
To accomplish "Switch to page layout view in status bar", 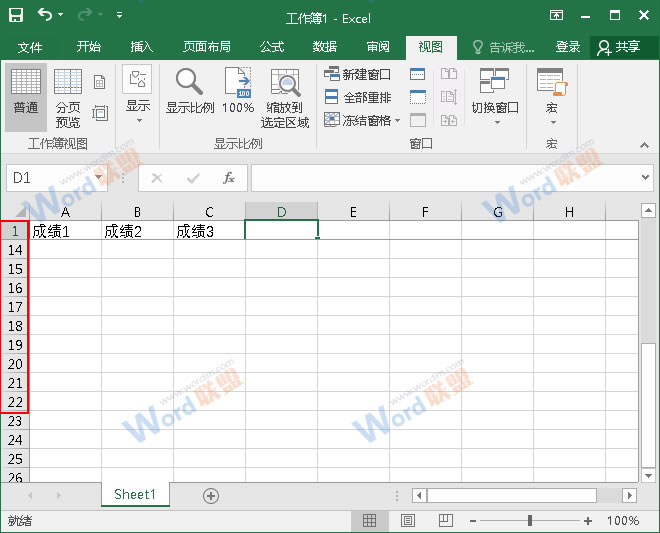I will click(x=408, y=521).
